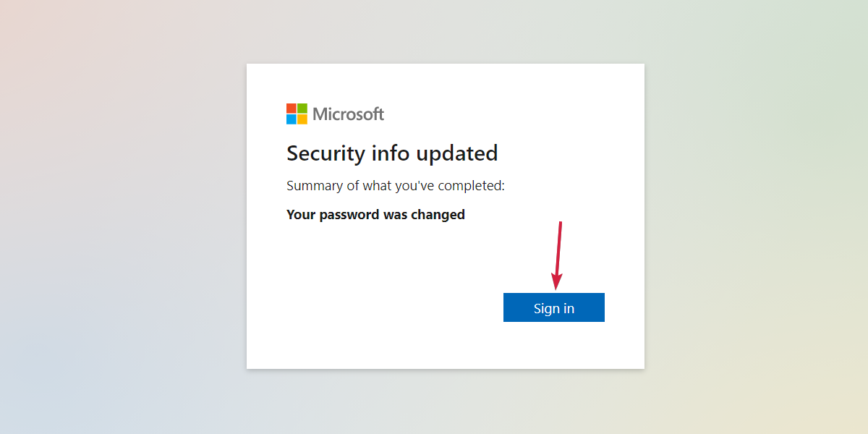Viewport: 868px width, 434px height.
Task: Click the word "info" in the heading
Action: click(x=391, y=153)
